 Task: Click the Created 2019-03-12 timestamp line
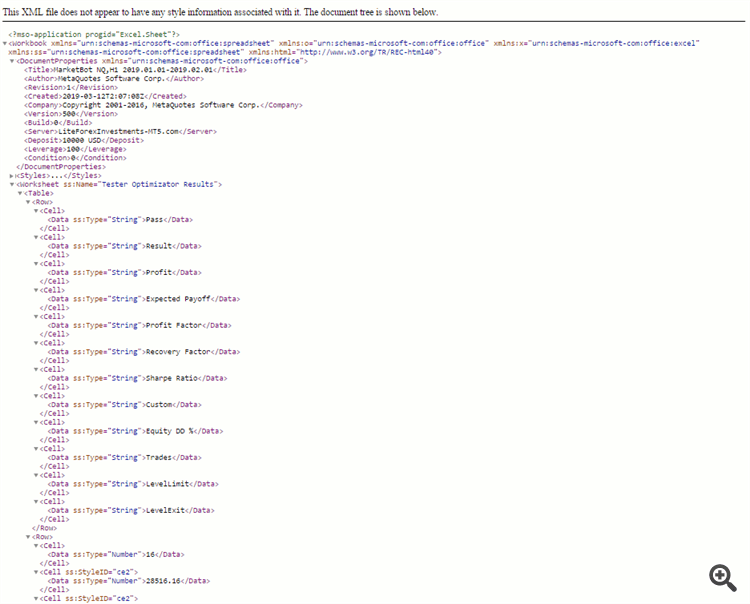point(105,96)
